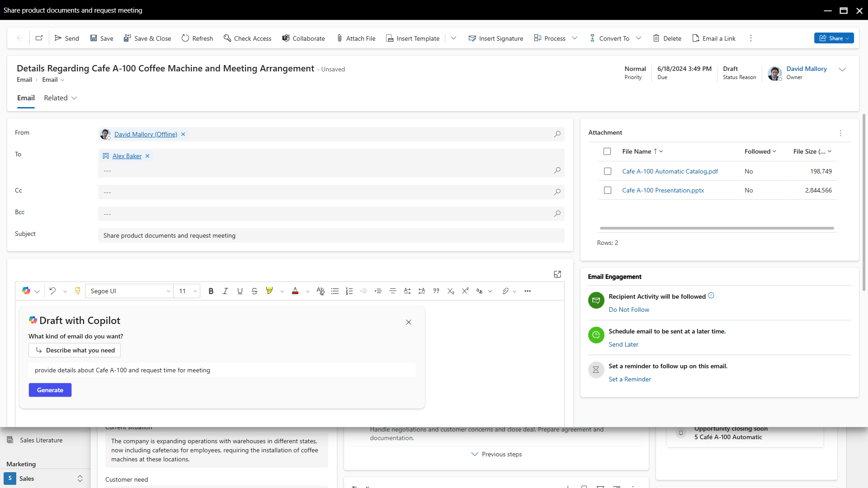Toggle the select-all attachments header checkbox
868x488 pixels.
607,151
